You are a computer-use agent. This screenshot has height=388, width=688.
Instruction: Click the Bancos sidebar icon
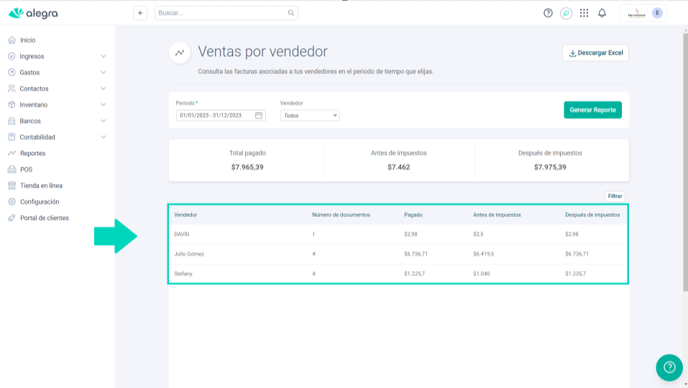click(12, 121)
